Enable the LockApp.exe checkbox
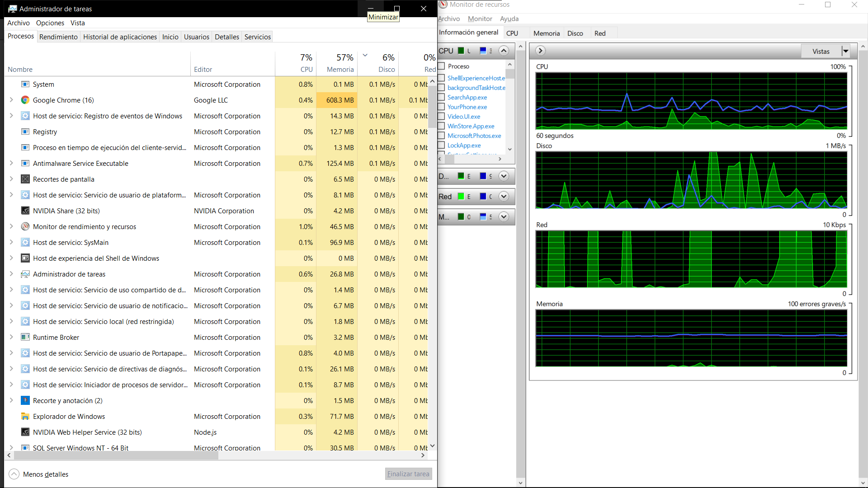 pos(442,145)
